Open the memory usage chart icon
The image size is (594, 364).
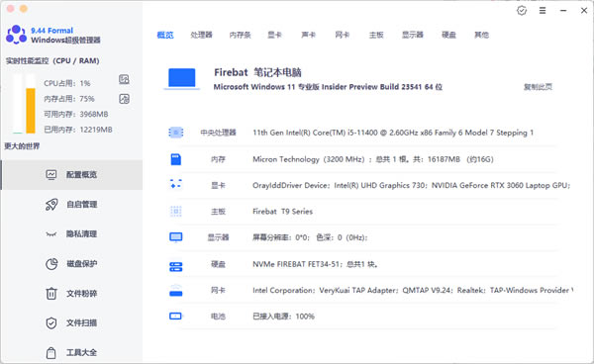[125, 99]
